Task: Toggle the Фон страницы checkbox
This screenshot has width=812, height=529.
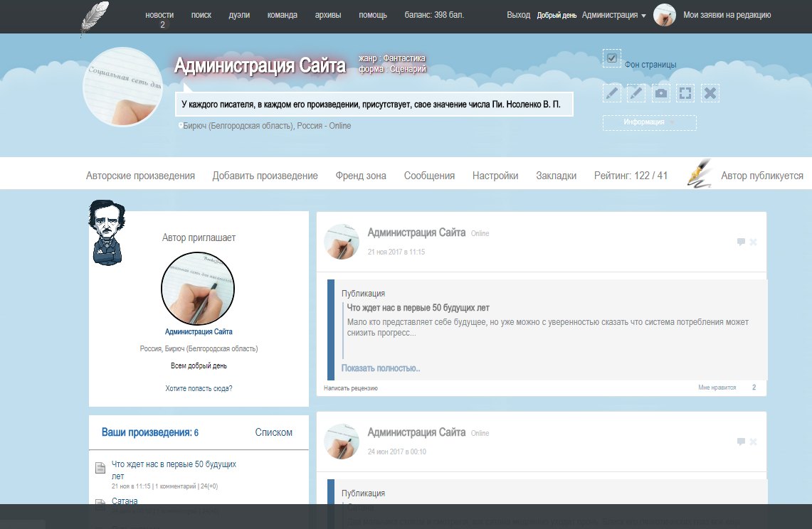Action: (x=611, y=58)
